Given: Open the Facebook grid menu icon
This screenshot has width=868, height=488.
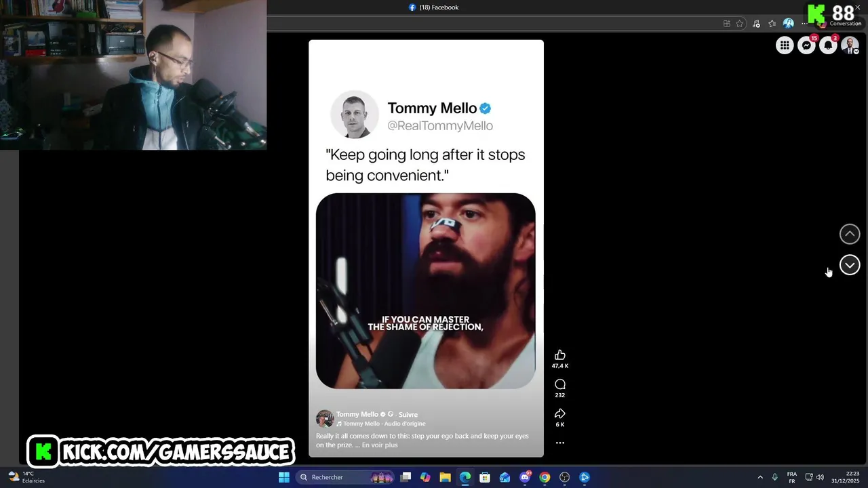Looking at the screenshot, I should (x=785, y=45).
